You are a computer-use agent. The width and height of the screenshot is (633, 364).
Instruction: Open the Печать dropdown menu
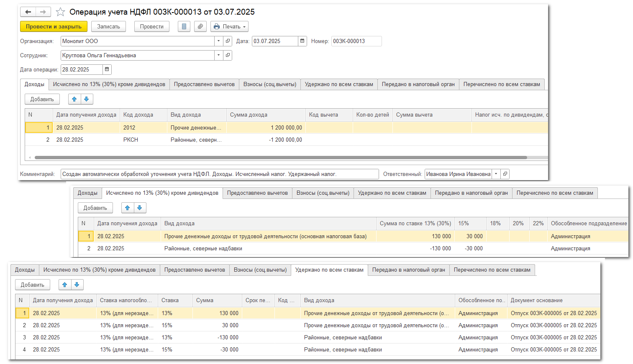[229, 26]
